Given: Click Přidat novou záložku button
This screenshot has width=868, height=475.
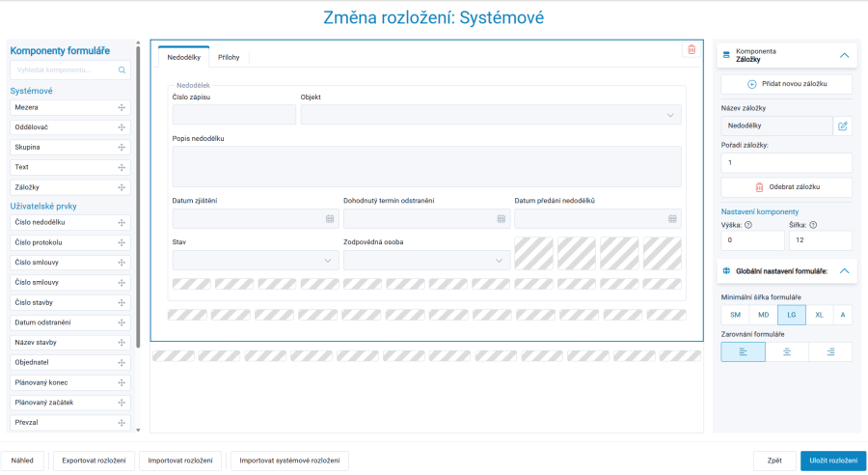Looking at the screenshot, I should [x=787, y=84].
